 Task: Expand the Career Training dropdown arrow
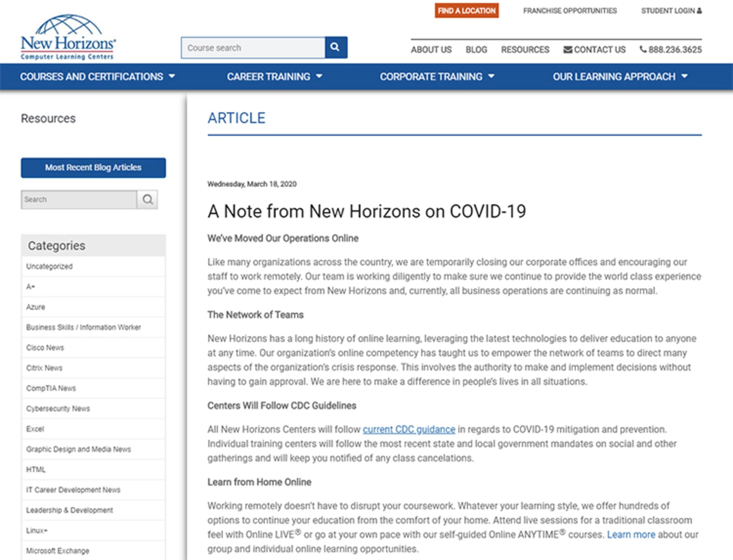click(319, 76)
